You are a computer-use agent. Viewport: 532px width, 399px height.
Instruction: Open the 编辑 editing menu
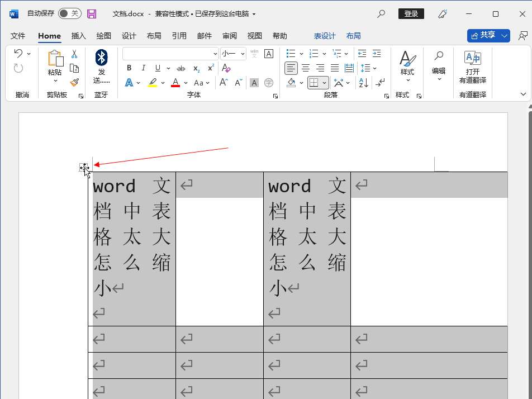click(x=439, y=66)
